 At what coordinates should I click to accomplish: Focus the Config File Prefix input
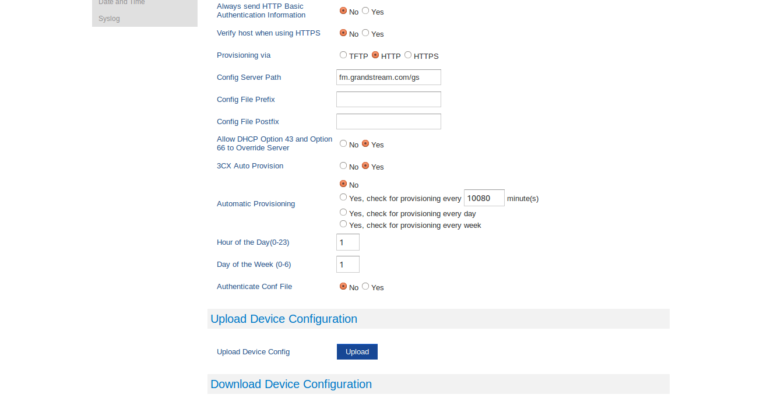388,99
